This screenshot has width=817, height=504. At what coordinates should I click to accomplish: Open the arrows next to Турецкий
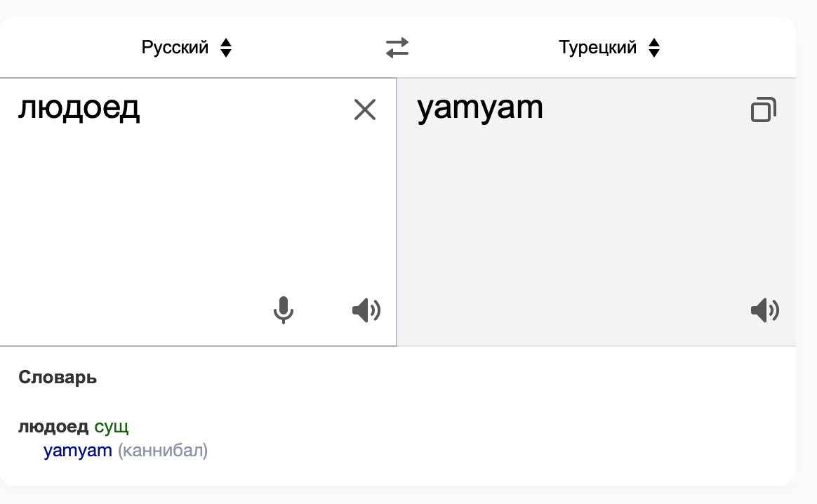(654, 48)
